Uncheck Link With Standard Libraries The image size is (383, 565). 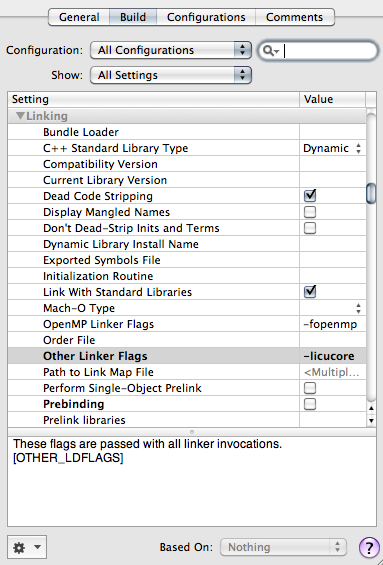(x=310, y=292)
